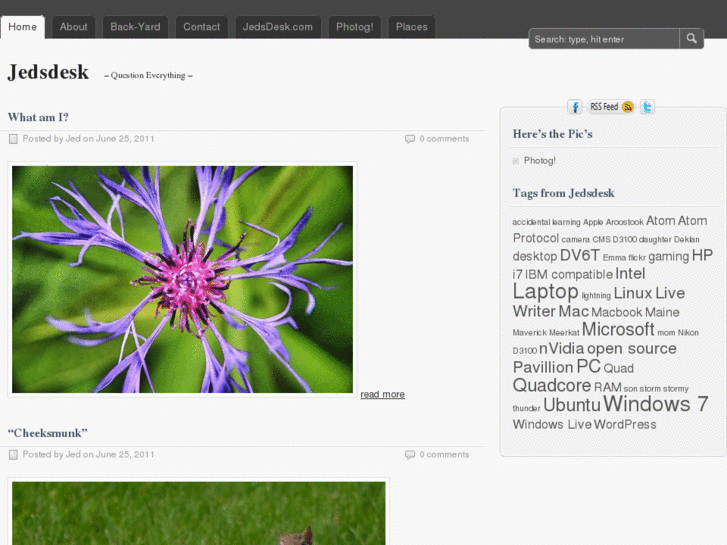
Task: Click comment bubble icon on Cheeksmunk post
Action: (x=410, y=455)
